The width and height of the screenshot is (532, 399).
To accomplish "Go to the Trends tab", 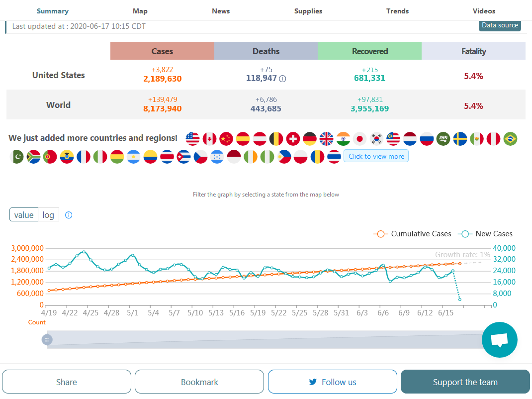I will point(397,11).
